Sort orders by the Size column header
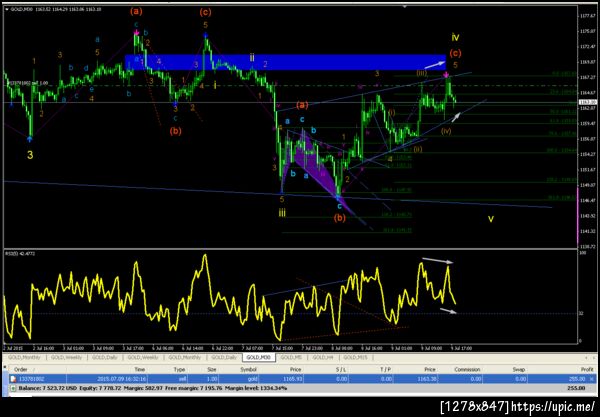600x417 pixels. 212,369
